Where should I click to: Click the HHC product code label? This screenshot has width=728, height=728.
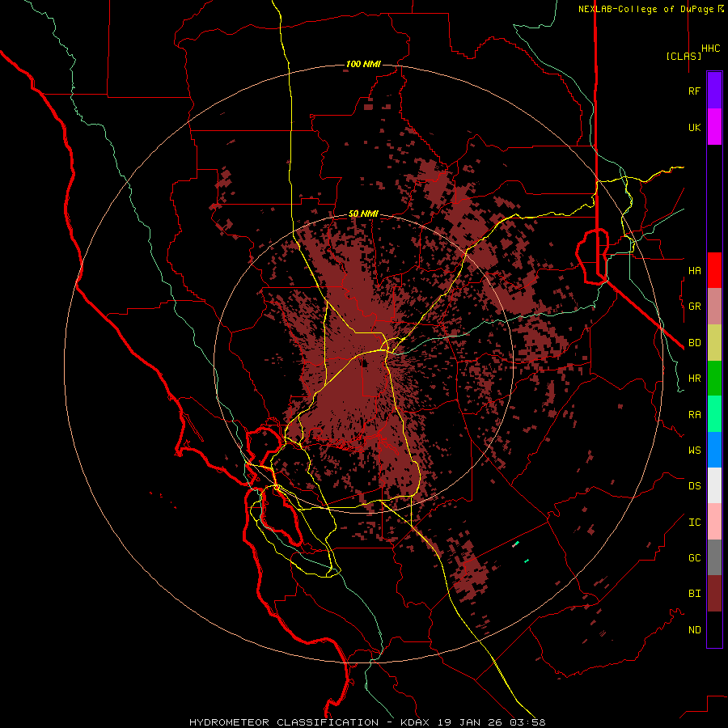[x=710, y=49]
